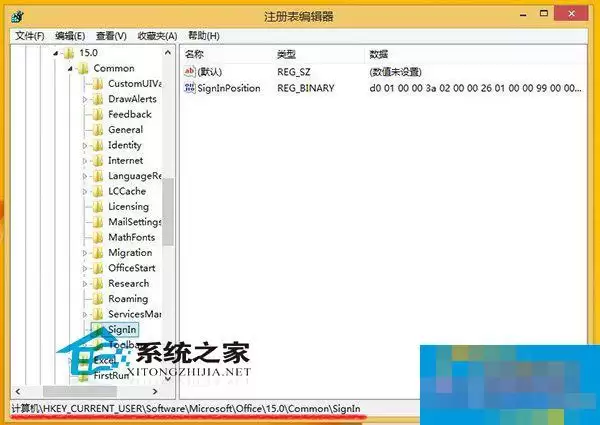Screen dimensions: 600x425
Task: Click the 名称 column header
Action: click(x=194, y=54)
